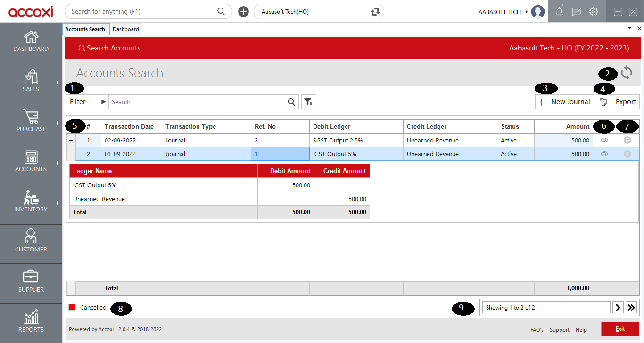
Task: Open the Inventory module icon
Action: click(31, 197)
